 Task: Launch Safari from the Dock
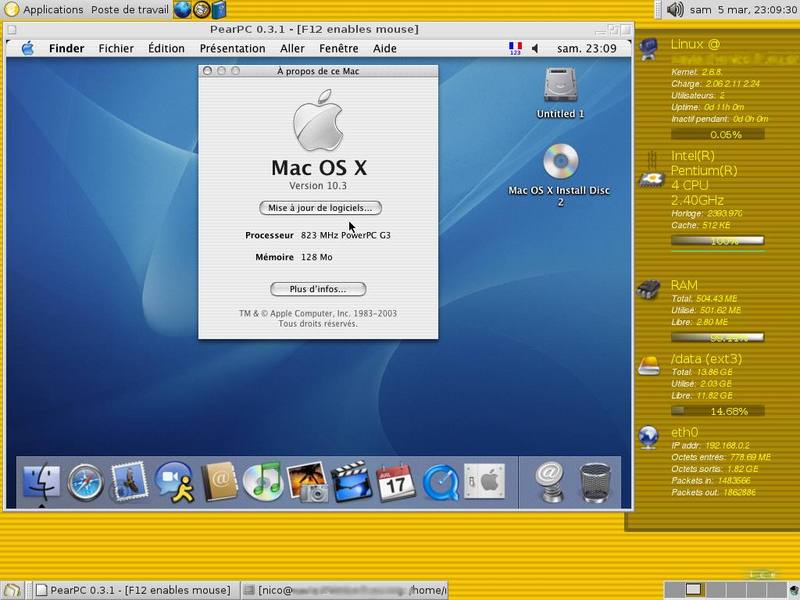pyautogui.click(x=85, y=482)
